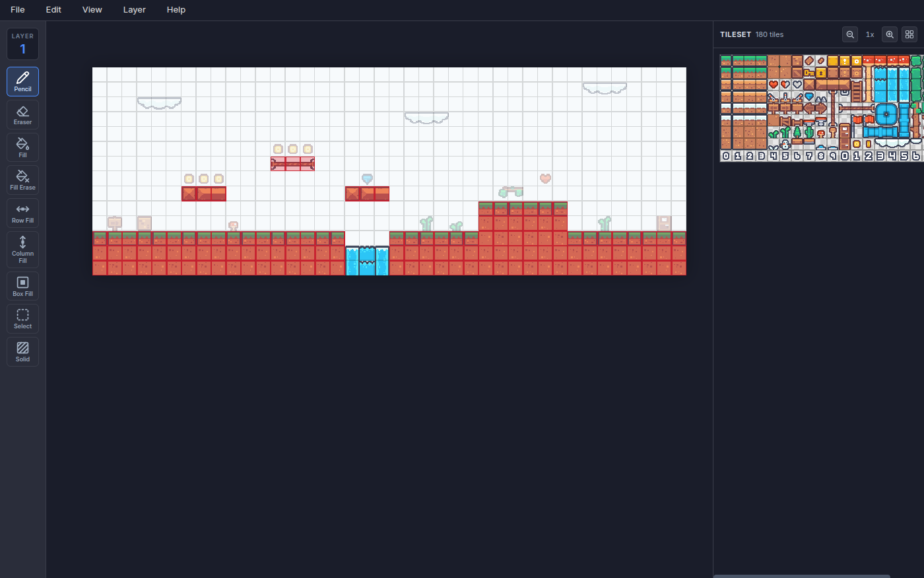The width and height of the screenshot is (924, 578).
Task: Choose the wooden ladder tile
Action: click(857, 96)
